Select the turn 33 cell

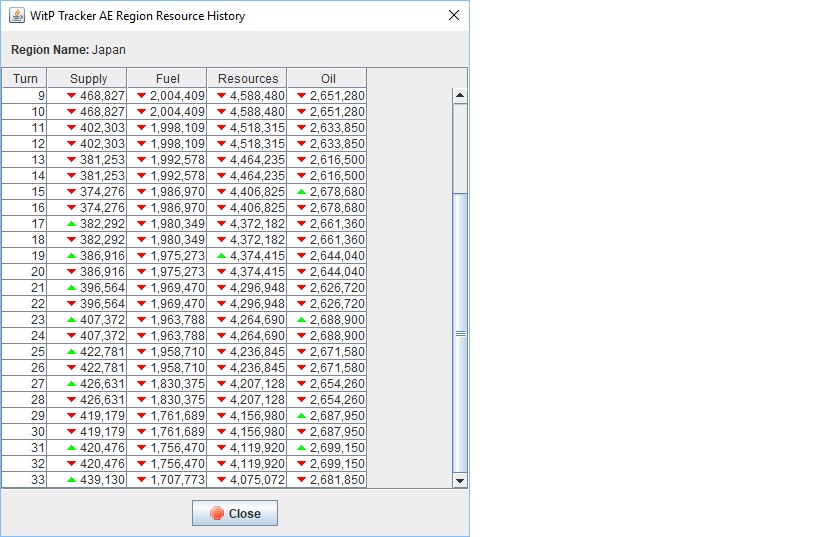point(25,480)
